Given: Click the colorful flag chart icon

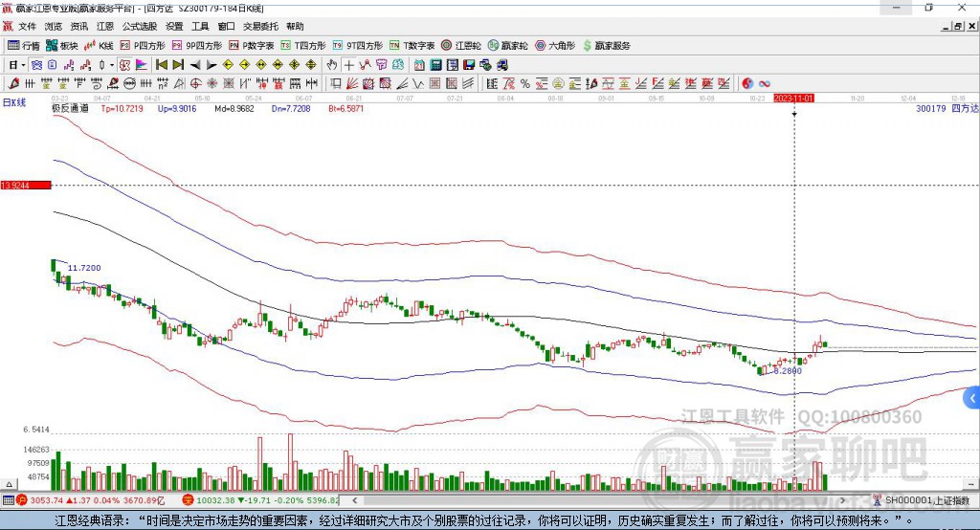Looking at the screenshot, I should click(x=142, y=65).
